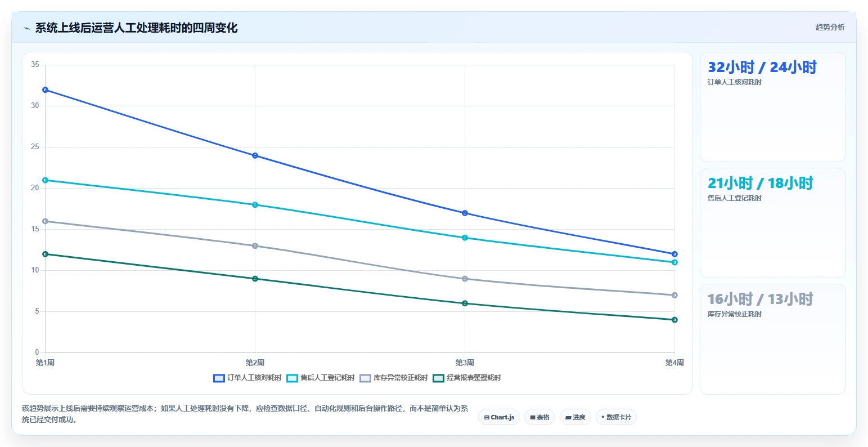Click the 库存异常校正耗时 card caption

(x=735, y=314)
